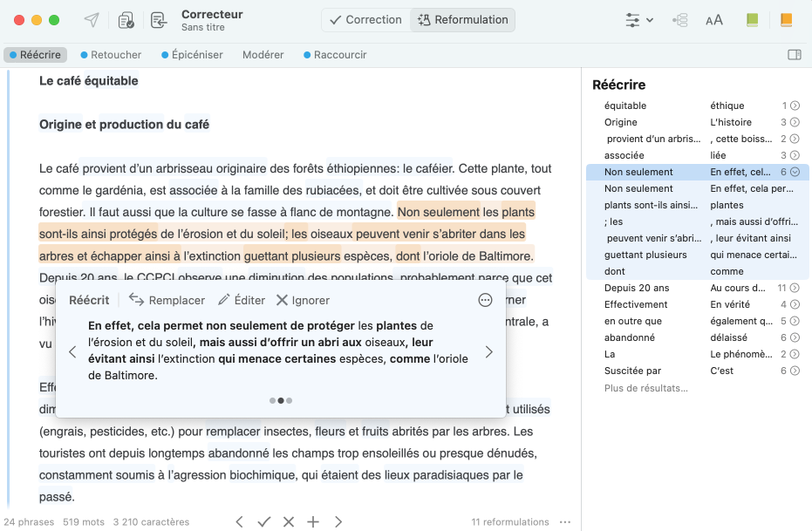
Task: Click the paper plane send icon
Action: click(x=92, y=20)
